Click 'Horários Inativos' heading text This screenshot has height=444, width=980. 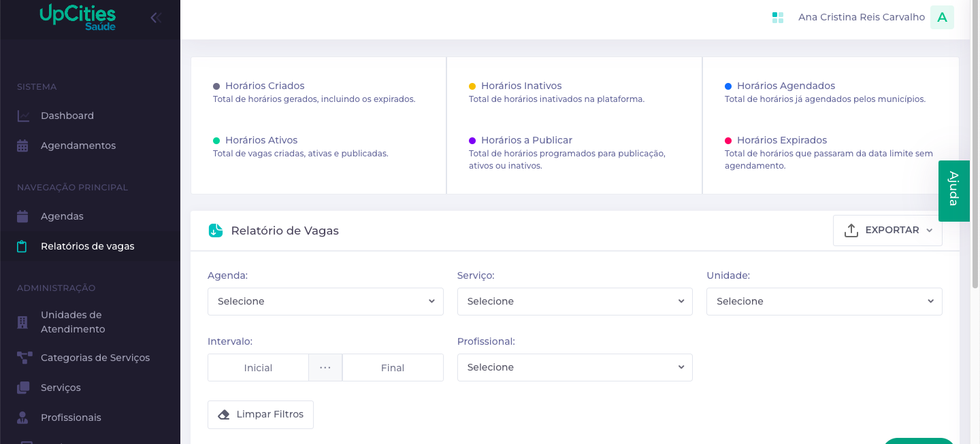[521, 86]
